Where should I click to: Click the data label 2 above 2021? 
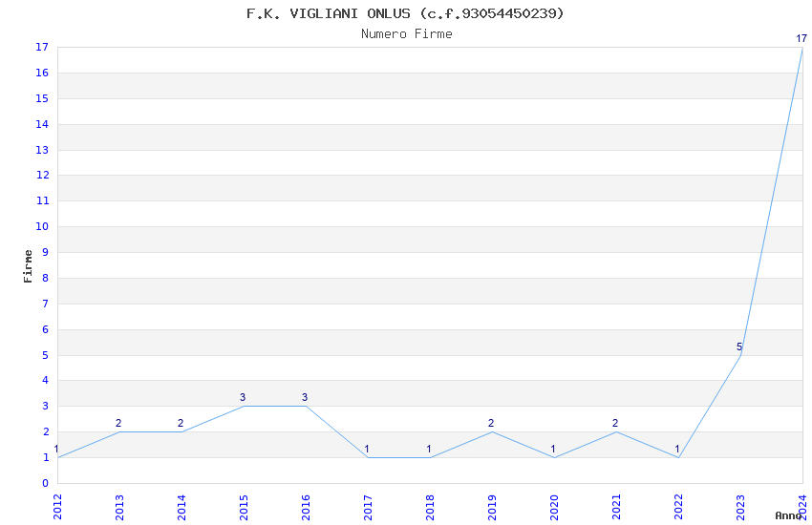pos(615,423)
